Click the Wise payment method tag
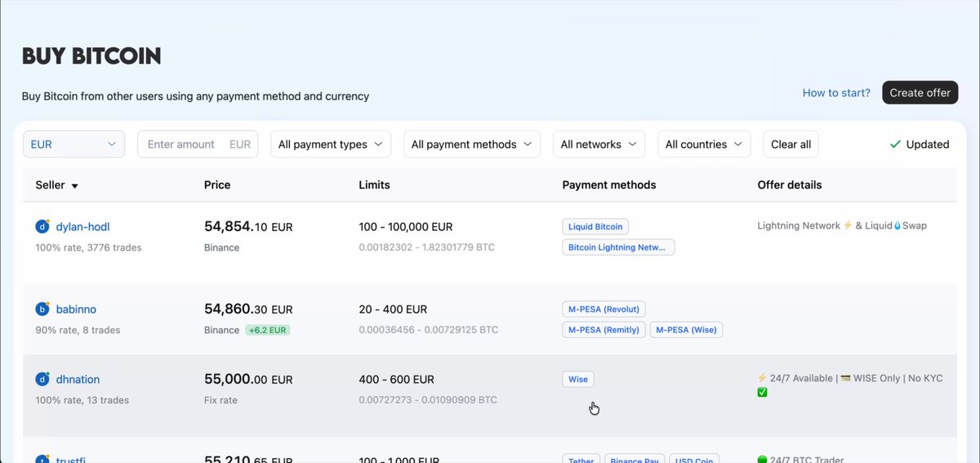 [x=578, y=379]
